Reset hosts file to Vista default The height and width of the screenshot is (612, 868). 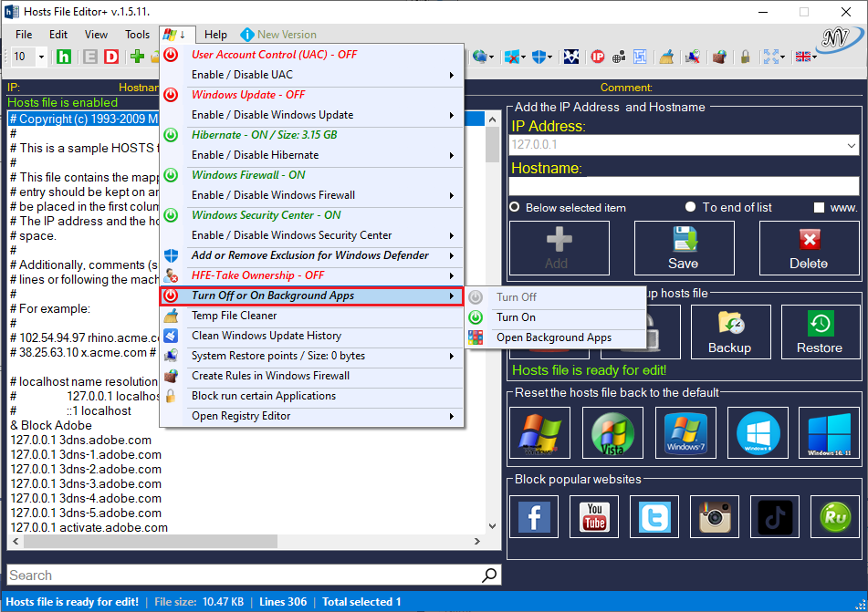613,432
